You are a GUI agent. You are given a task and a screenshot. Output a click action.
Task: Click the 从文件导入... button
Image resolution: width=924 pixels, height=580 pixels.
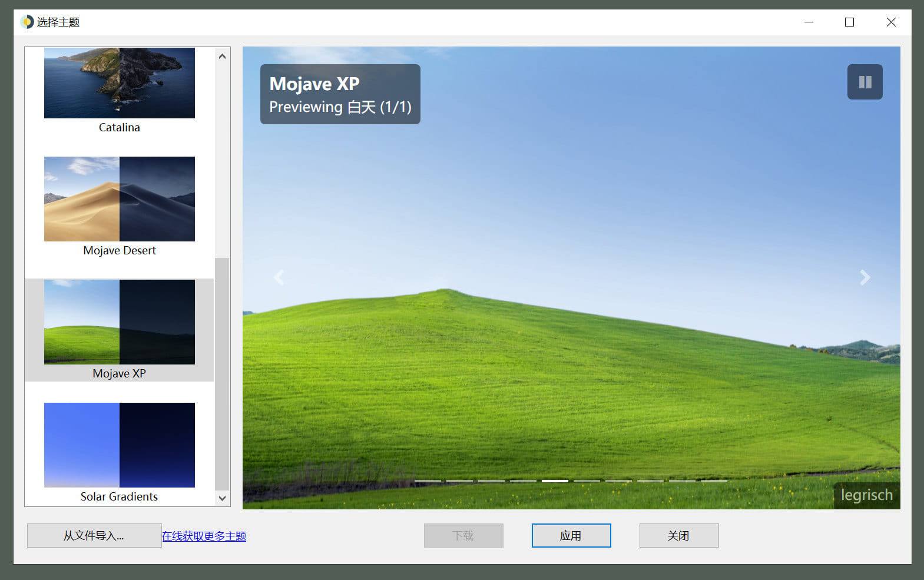[94, 536]
